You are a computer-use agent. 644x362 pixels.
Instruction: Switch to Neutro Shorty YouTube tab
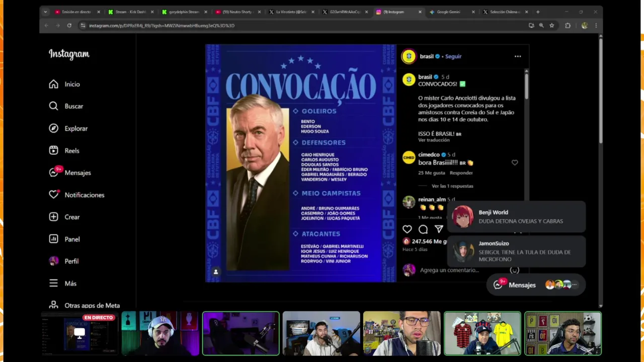pos(238,12)
